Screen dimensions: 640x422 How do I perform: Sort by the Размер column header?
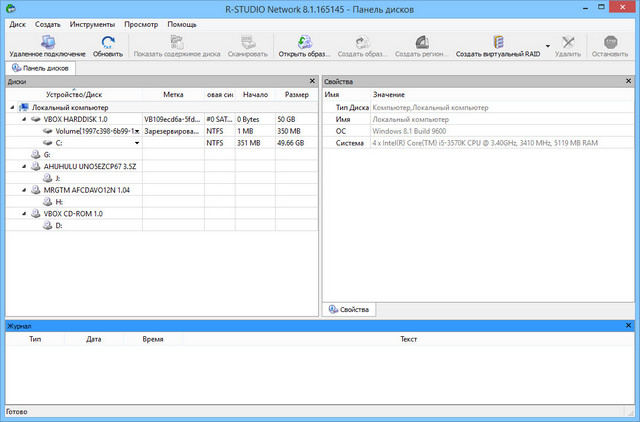tap(296, 95)
